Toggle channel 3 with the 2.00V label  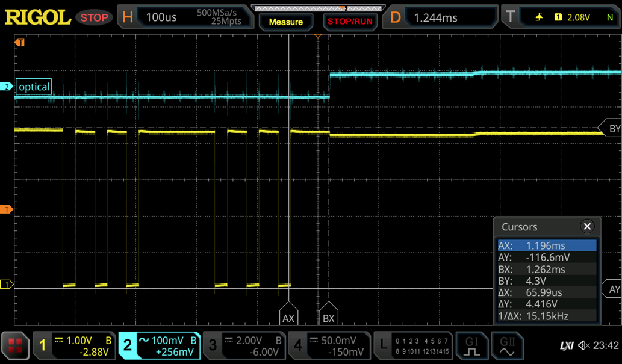244,345
